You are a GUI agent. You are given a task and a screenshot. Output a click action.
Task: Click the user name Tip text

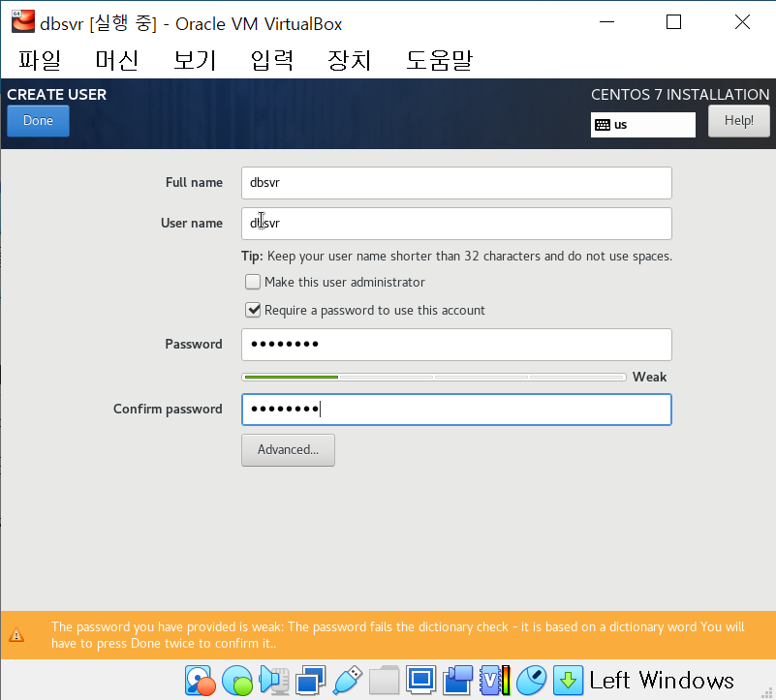456,257
